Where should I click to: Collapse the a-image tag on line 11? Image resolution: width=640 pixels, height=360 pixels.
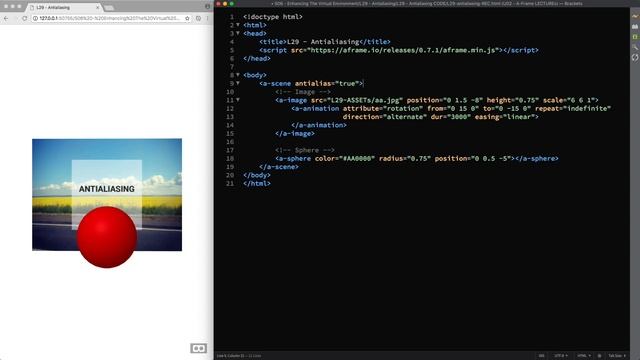tap(238, 100)
